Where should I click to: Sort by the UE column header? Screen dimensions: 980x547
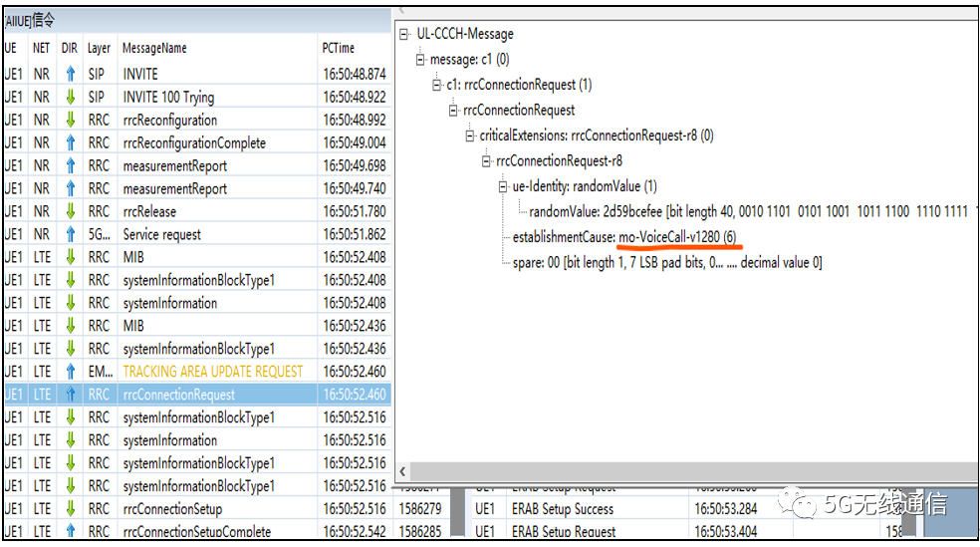pos(11,48)
